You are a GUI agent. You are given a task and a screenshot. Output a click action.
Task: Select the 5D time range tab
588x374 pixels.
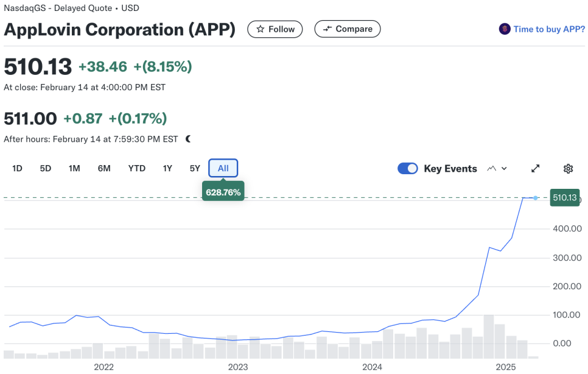pos(46,169)
